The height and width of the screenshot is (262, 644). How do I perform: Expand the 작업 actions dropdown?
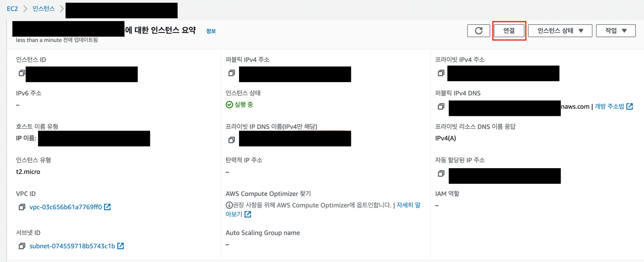[x=616, y=31]
